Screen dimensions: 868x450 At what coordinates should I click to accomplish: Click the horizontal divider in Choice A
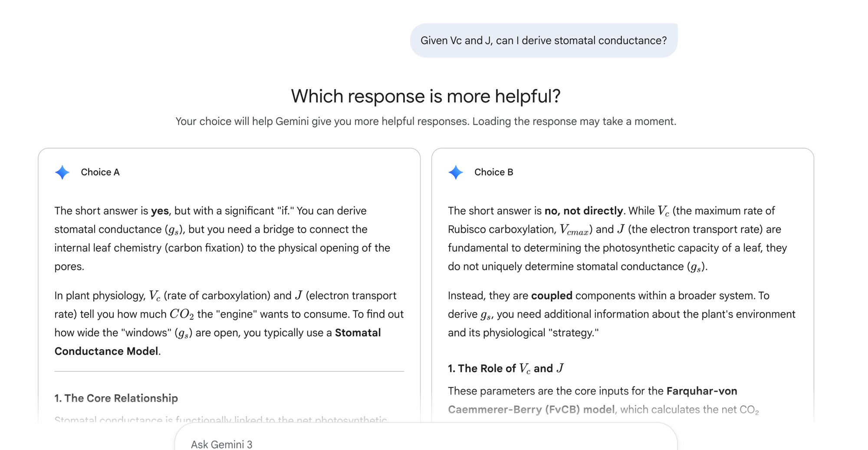click(229, 371)
